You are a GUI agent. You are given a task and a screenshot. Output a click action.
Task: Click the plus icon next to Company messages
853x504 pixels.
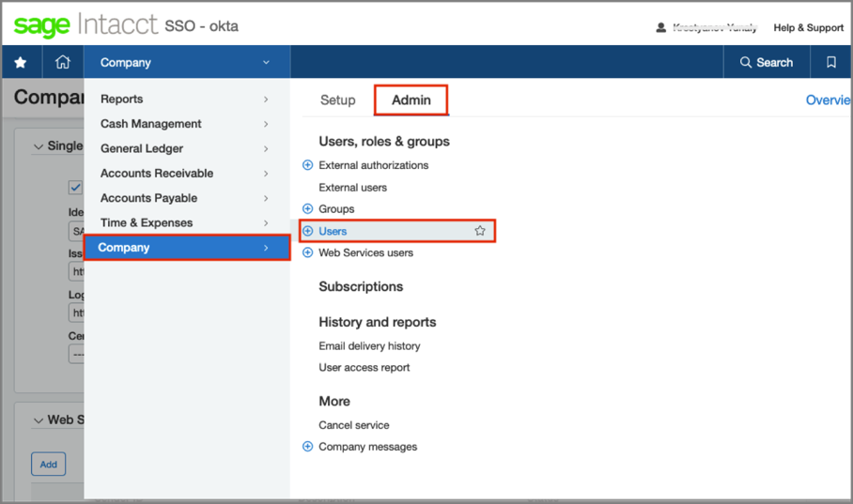(307, 447)
